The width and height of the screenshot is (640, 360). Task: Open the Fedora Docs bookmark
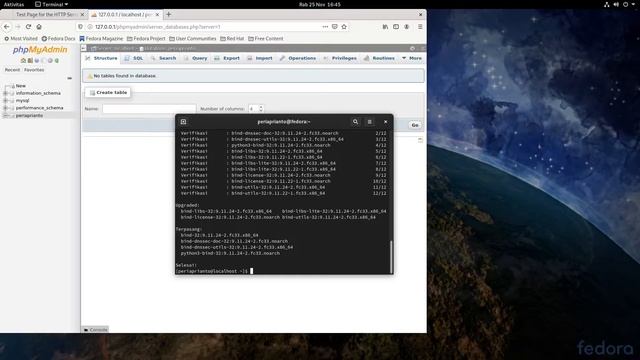58,38
